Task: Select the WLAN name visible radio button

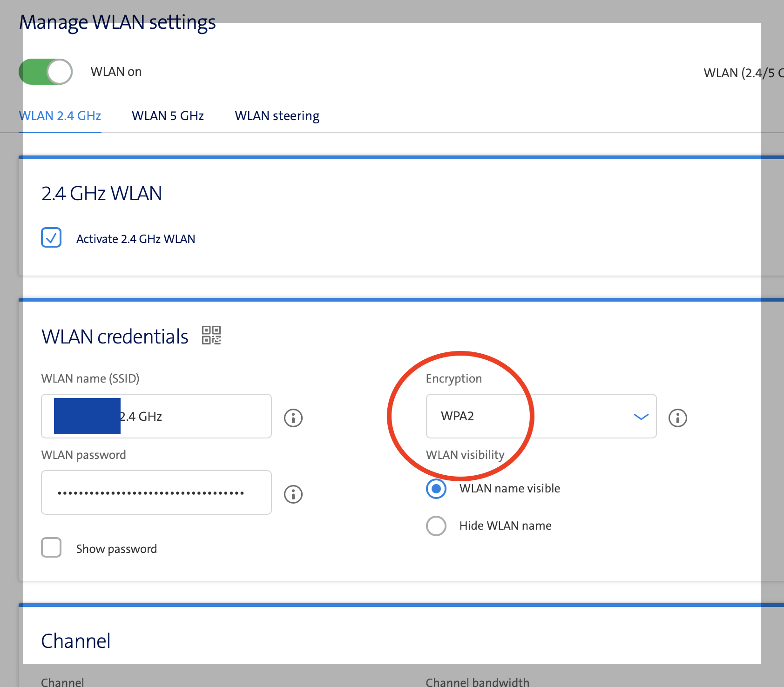Action: click(x=436, y=488)
